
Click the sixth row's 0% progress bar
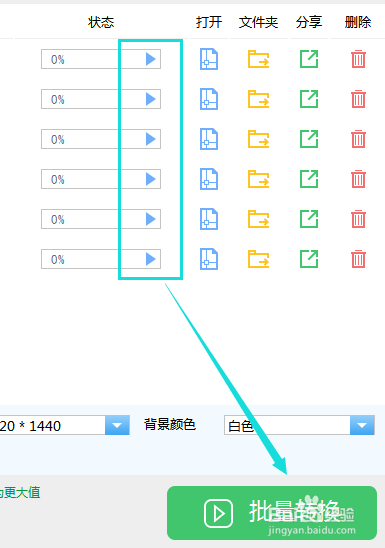pyautogui.click(x=101, y=259)
